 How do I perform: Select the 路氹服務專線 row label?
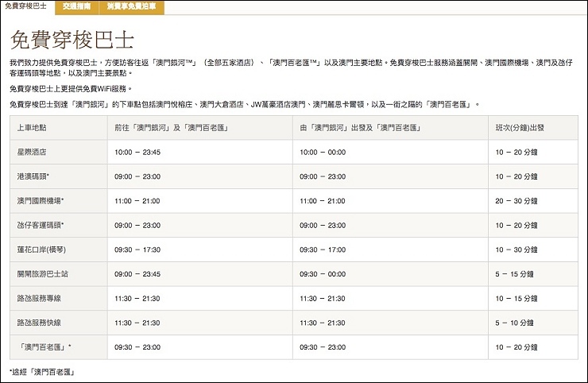39,299
